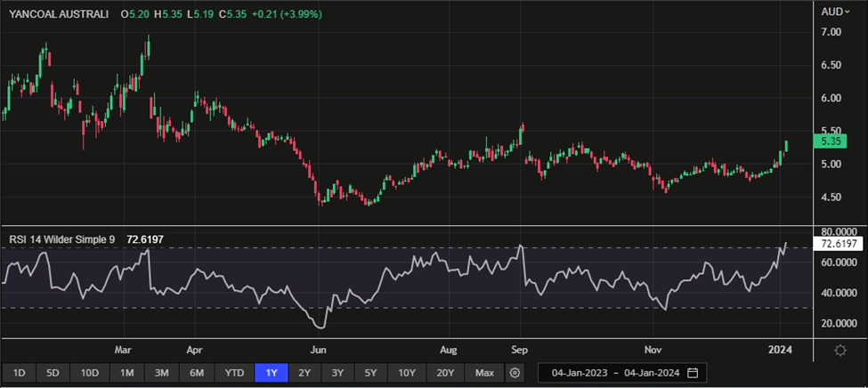Select the 10D timeframe
The height and width of the screenshot is (388, 868).
coord(89,373)
